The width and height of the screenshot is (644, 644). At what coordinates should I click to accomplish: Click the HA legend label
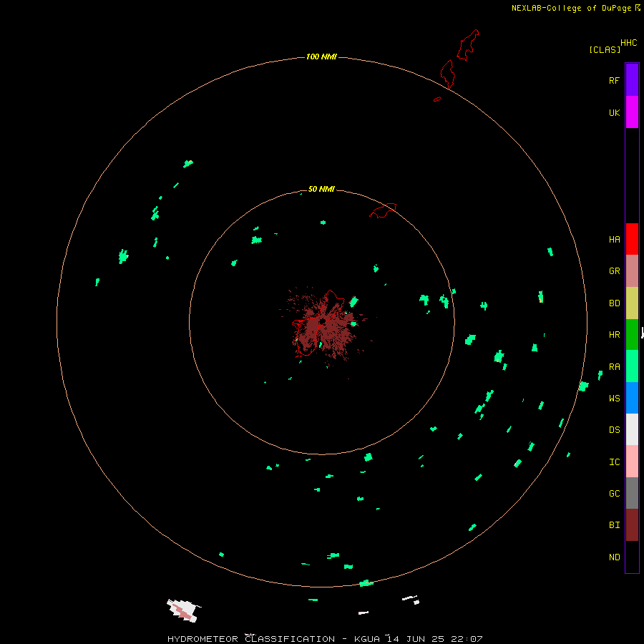pos(614,240)
